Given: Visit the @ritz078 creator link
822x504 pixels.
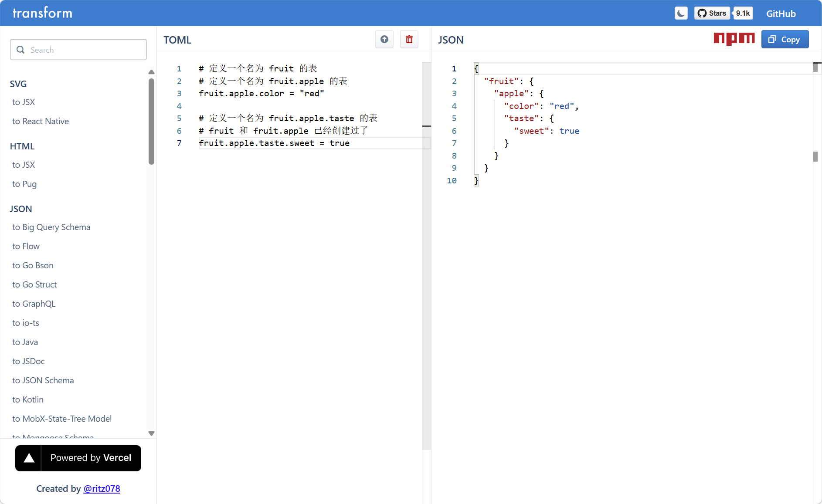Looking at the screenshot, I should [x=102, y=489].
